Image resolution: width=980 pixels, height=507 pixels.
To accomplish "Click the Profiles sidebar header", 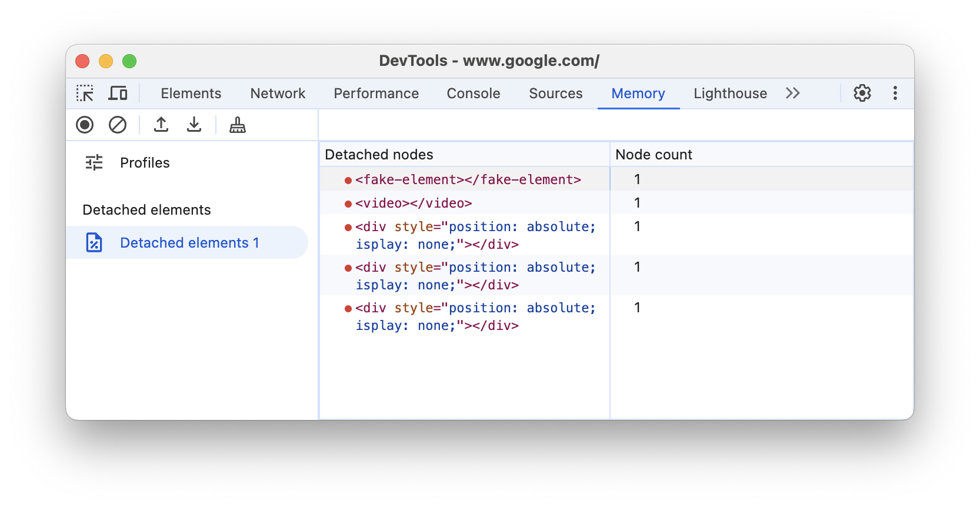I will pos(144,163).
